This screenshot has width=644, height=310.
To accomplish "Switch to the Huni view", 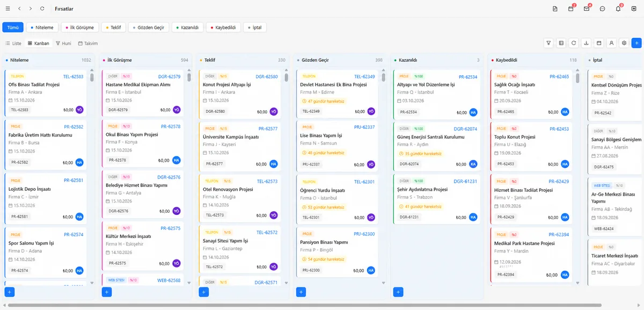I will [x=63, y=43].
